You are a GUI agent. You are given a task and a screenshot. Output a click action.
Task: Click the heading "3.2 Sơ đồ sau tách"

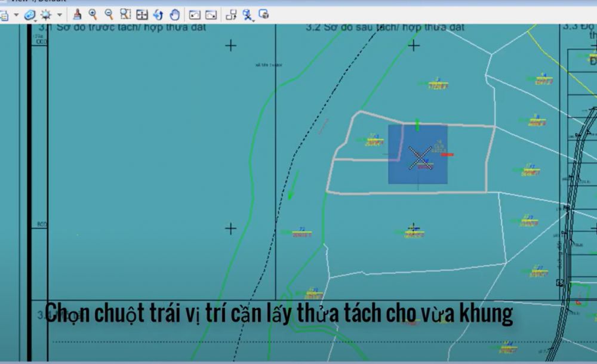(384, 27)
